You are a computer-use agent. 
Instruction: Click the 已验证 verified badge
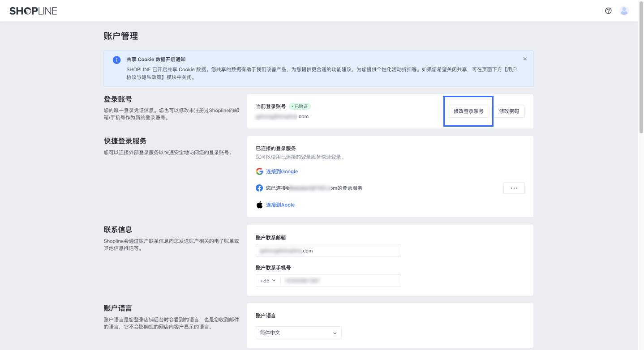tap(300, 107)
